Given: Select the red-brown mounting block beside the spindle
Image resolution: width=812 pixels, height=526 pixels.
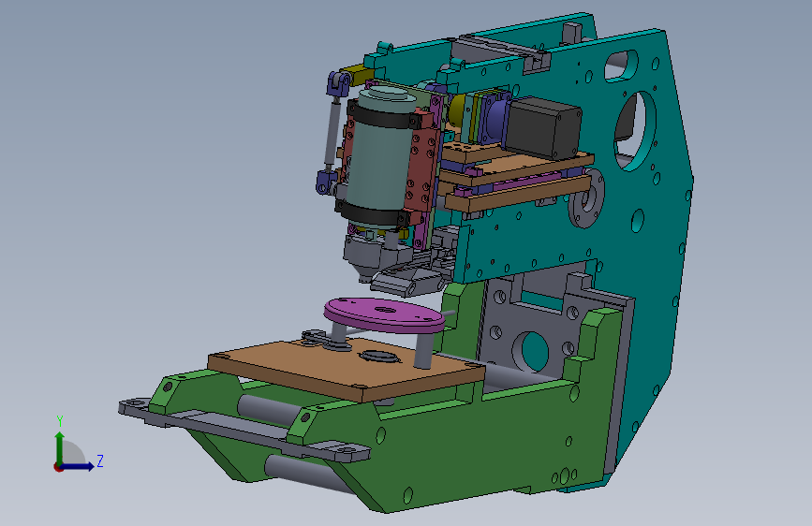Looking at the screenshot, I should 424,163.
